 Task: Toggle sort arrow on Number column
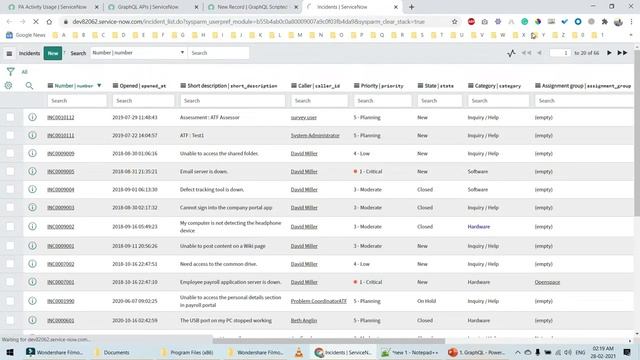pos(99,86)
